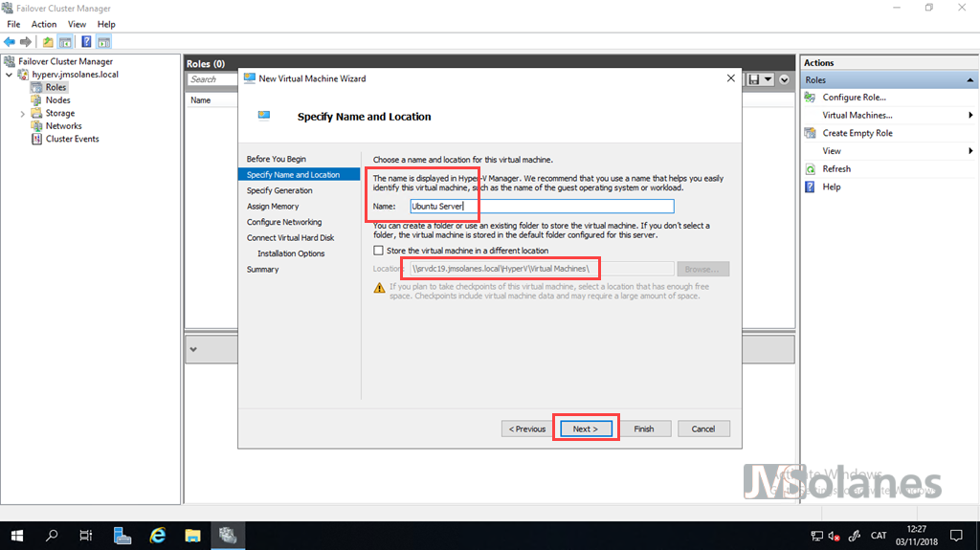Screen dimensions: 980x550
Task: Click the Next button in the wizard
Action: 586,429
